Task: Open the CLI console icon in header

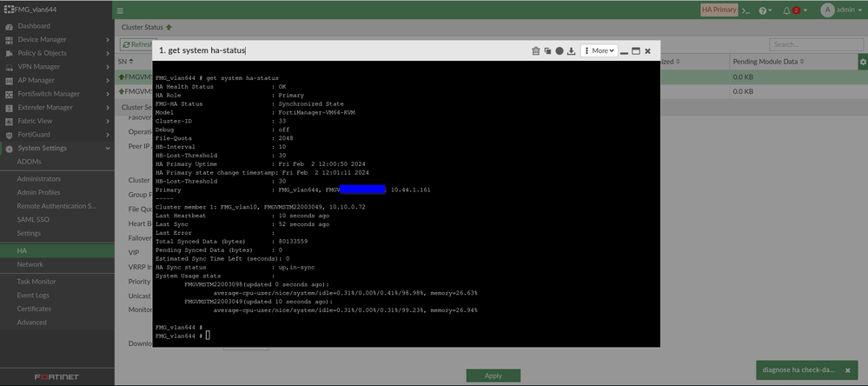Action: [x=746, y=10]
